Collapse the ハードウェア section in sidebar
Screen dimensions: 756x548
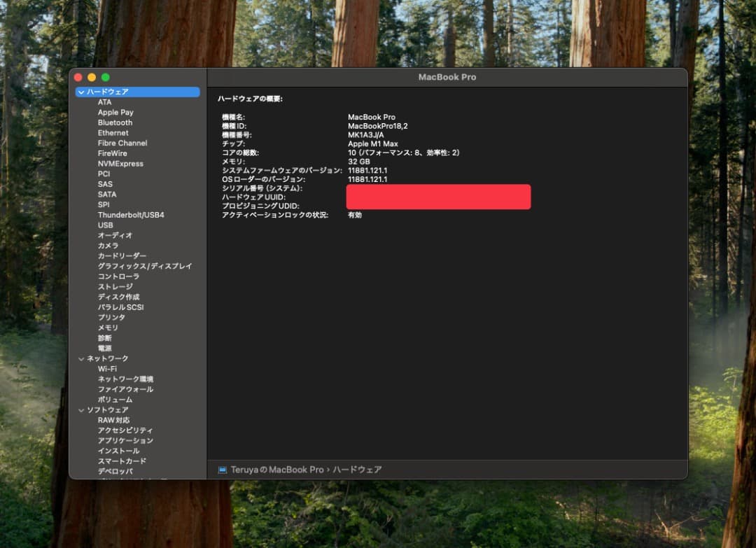[x=82, y=92]
